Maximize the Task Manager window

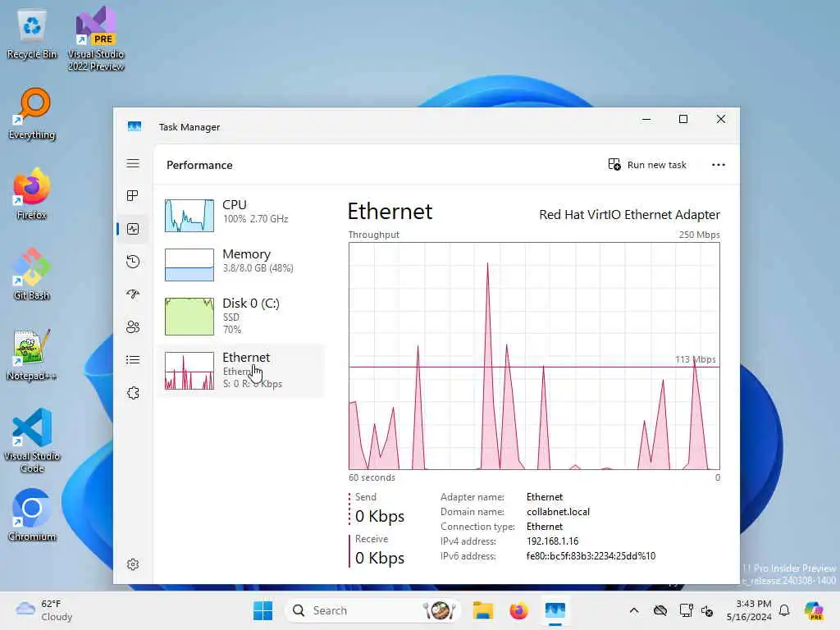(x=683, y=120)
